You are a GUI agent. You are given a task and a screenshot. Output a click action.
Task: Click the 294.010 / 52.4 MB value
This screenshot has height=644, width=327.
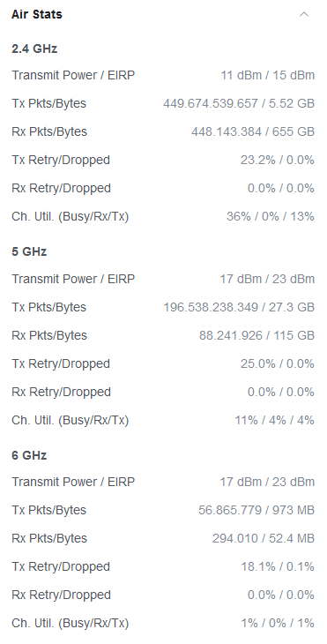click(264, 538)
